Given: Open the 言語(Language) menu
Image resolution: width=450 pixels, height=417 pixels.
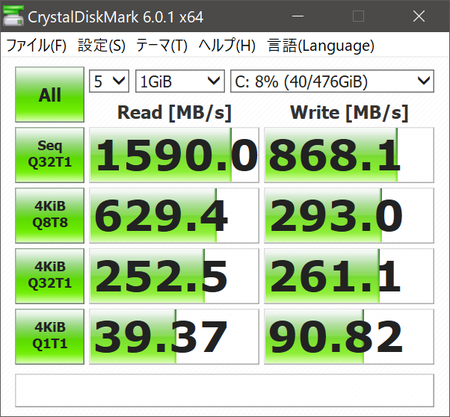Looking at the screenshot, I should [321, 45].
